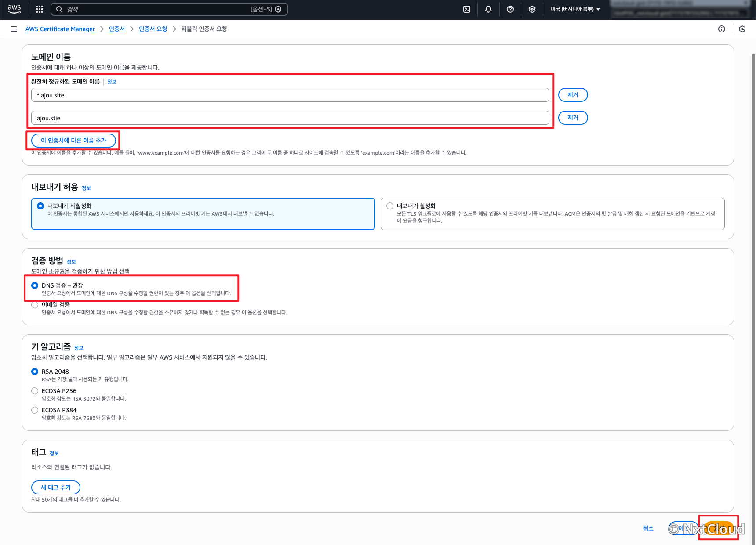Open the help question mark icon
This screenshot has width=756, height=545.
(510, 9)
